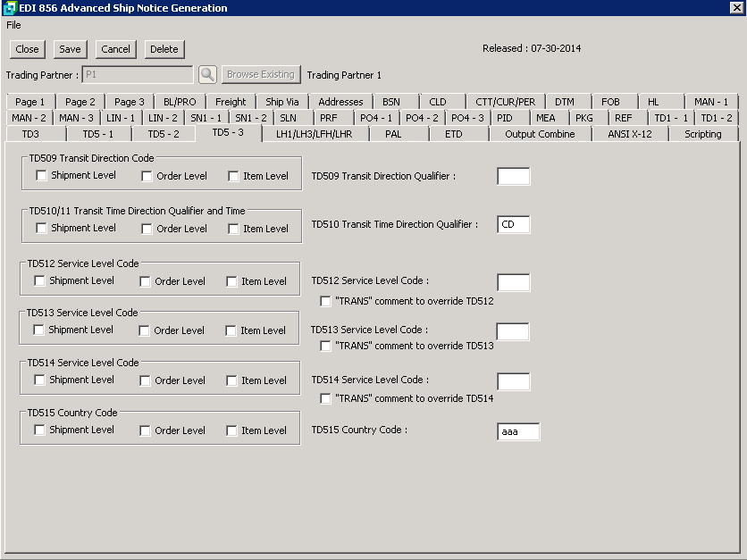Open the ANSI X-12 tab
Viewport: 747px width, 560px height.
[629, 134]
